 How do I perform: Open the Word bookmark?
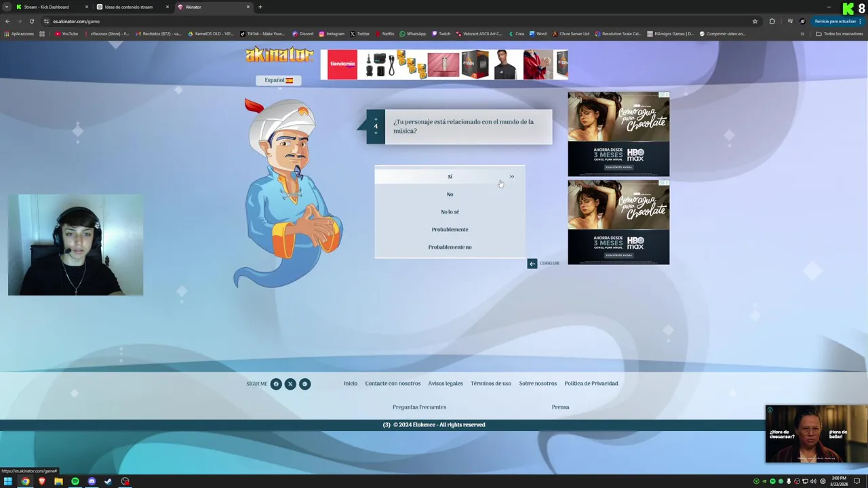538,34
